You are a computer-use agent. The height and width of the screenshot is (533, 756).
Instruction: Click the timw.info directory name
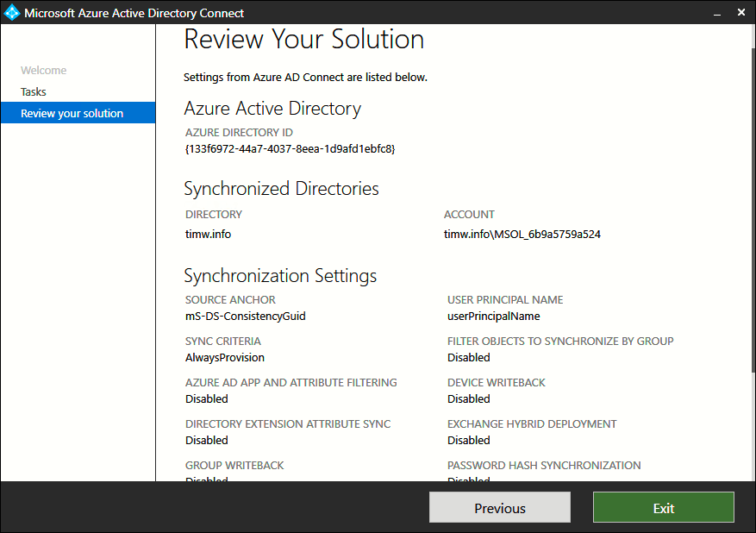pos(208,234)
